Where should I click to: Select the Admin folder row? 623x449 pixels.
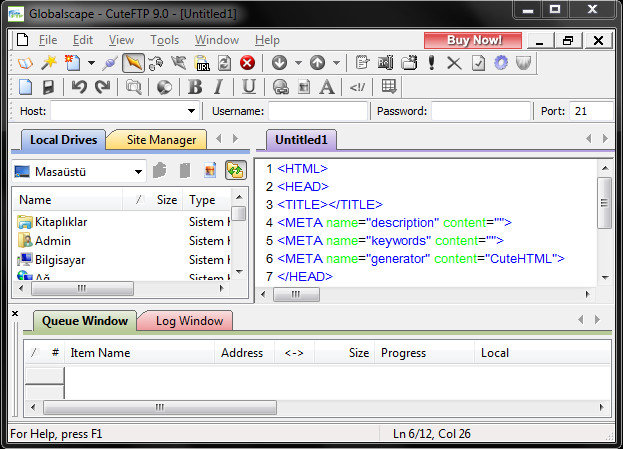(x=122, y=240)
